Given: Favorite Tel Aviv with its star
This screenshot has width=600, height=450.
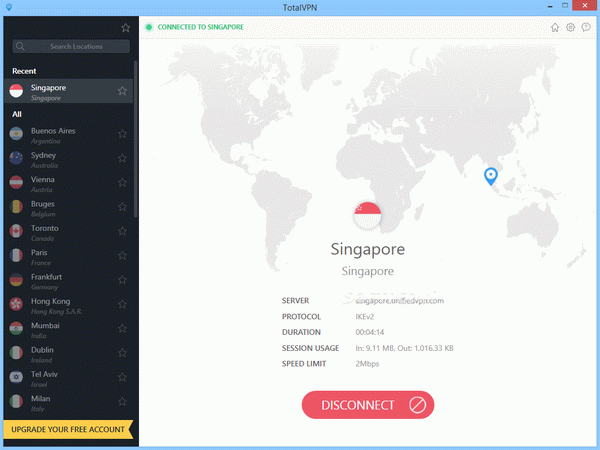Looking at the screenshot, I should pos(122,377).
